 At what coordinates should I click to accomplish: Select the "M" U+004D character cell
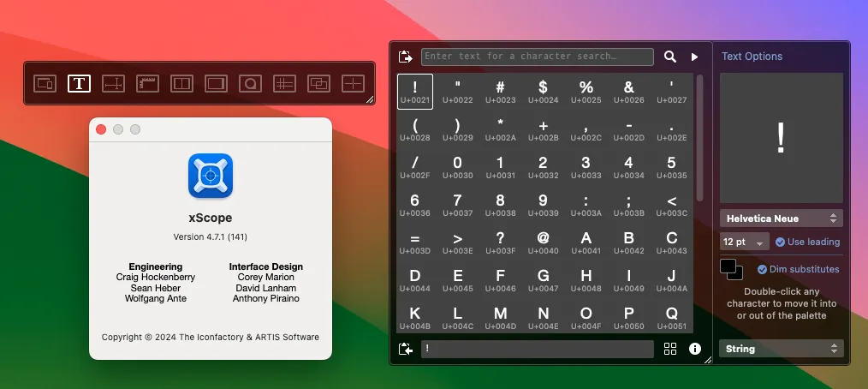tap(501, 317)
